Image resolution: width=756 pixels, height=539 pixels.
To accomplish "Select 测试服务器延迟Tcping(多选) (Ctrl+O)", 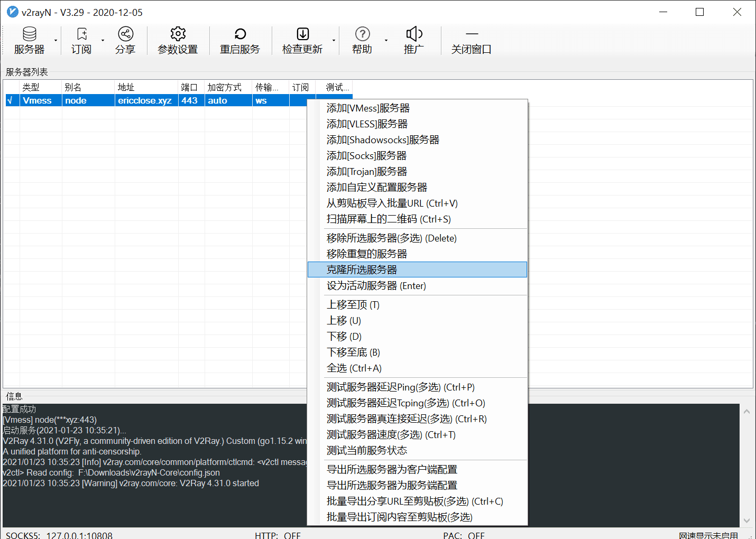I will [417, 403].
